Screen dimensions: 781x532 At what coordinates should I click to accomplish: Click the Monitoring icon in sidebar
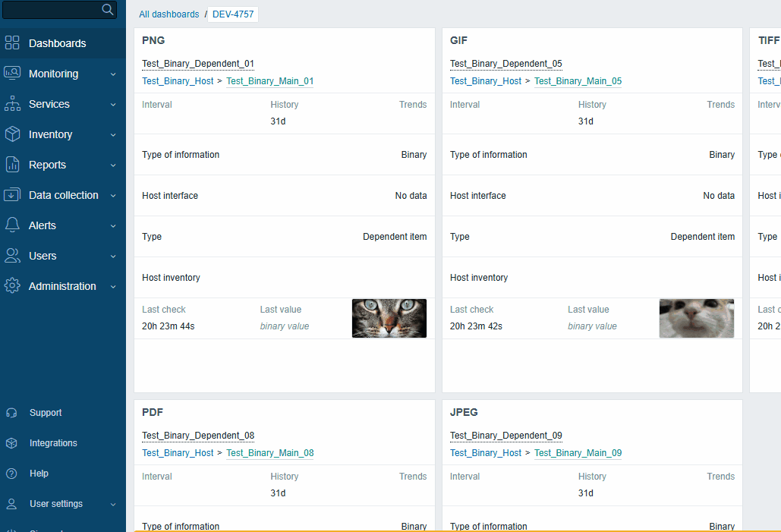click(x=12, y=74)
